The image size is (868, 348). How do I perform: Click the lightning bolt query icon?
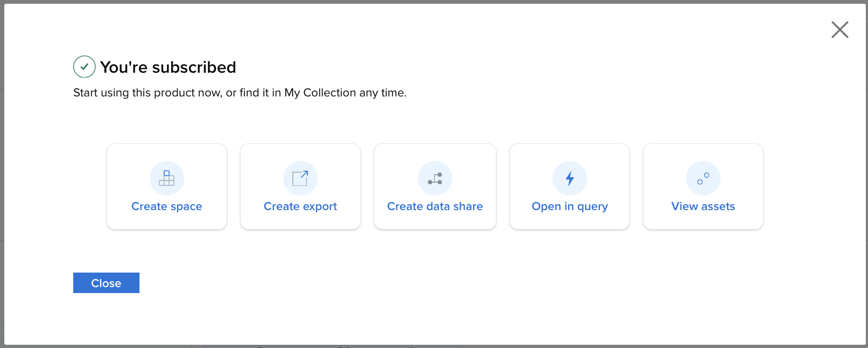[570, 178]
